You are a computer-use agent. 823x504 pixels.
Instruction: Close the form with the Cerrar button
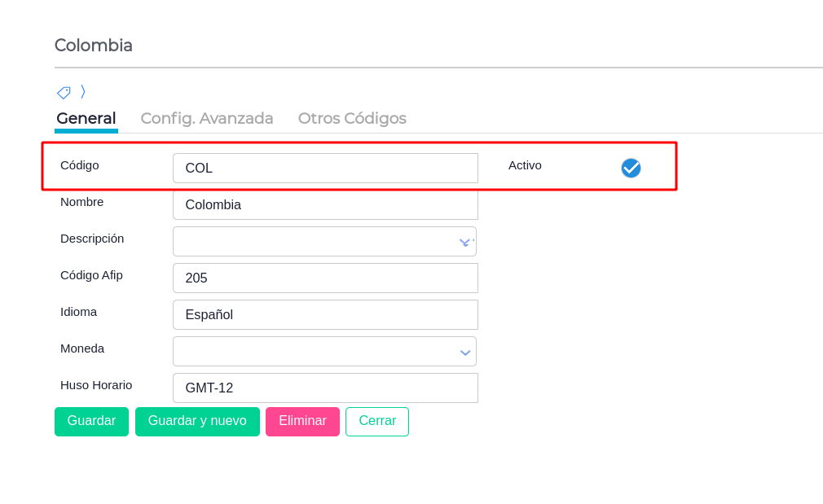coord(377,421)
